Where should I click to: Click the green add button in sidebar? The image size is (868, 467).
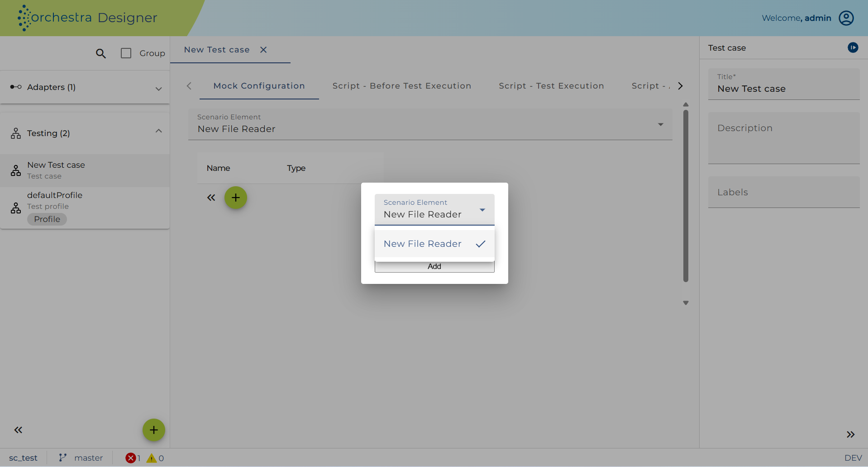154,430
